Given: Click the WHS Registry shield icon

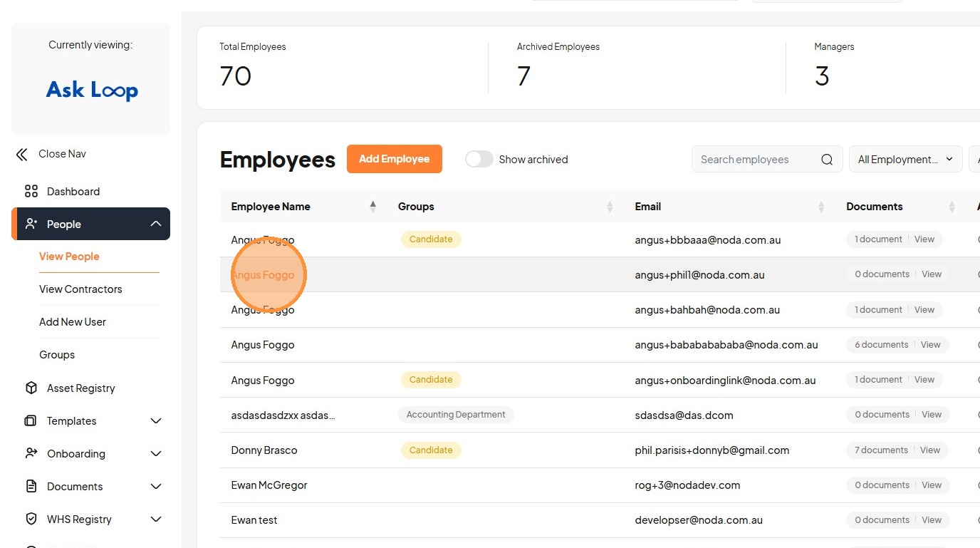Looking at the screenshot, I should tap(31, 519).
